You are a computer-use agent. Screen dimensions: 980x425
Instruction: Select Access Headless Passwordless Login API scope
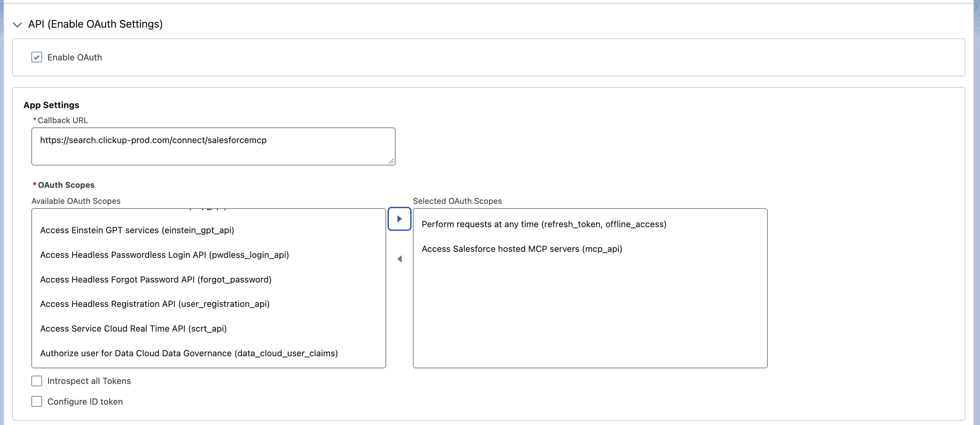tap(164, 255)
